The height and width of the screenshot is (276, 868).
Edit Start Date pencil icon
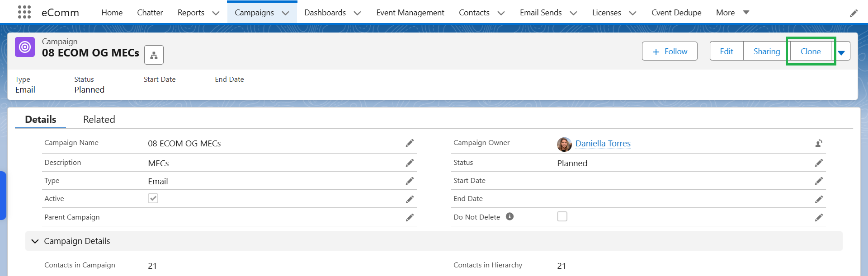(819, 181)
